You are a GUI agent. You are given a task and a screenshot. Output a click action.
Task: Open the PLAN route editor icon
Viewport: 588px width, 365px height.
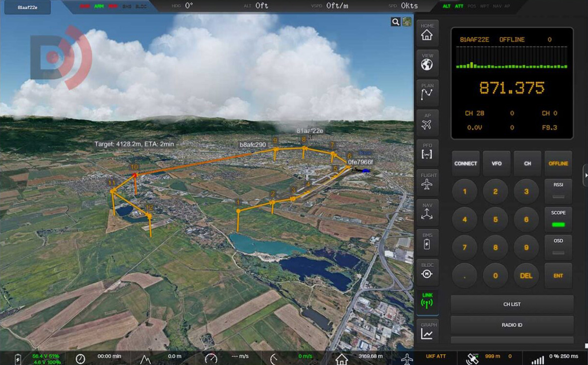[x=427, y=92]
